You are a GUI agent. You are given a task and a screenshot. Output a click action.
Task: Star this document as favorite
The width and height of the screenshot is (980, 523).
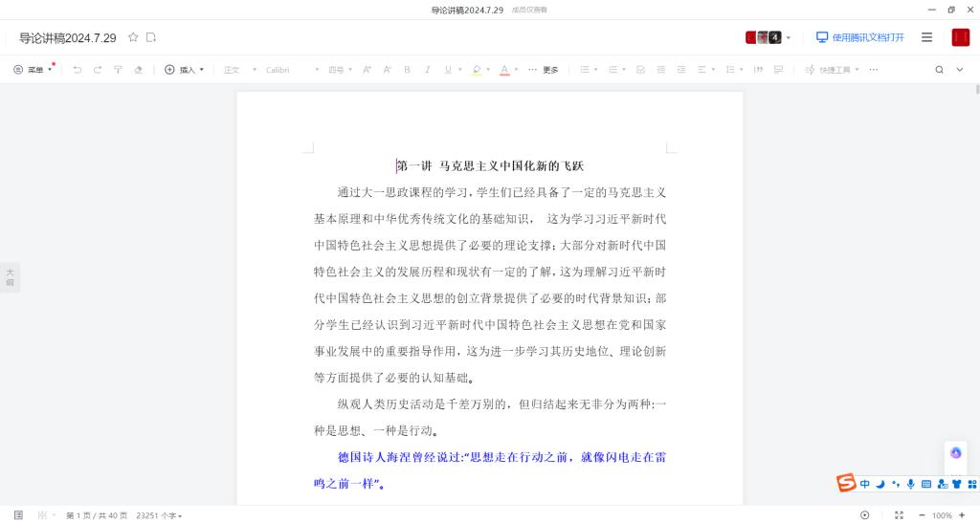[133, 37]
